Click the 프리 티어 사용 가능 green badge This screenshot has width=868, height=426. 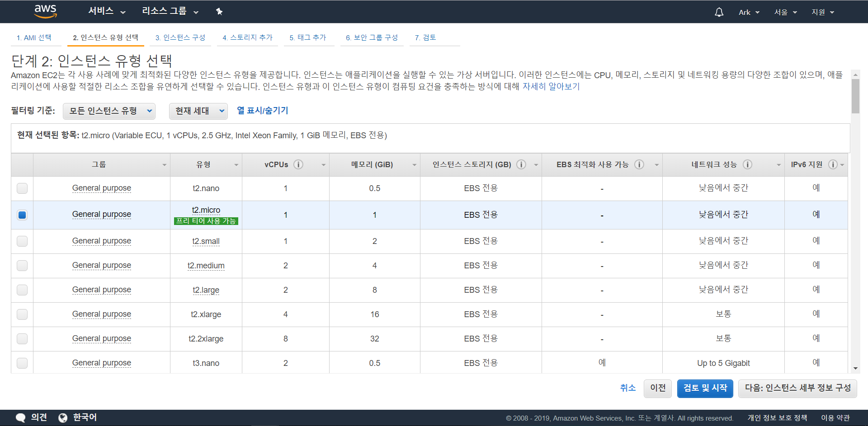pyautogui.click(x=206, y=221)
